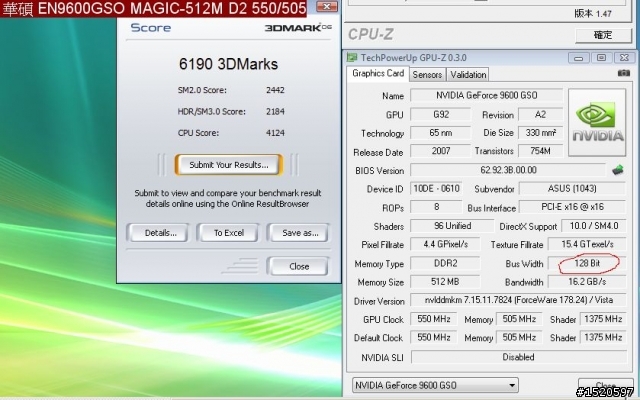Click the Shaders value 96 Unified
640x400 pixels.
[452, 226]
